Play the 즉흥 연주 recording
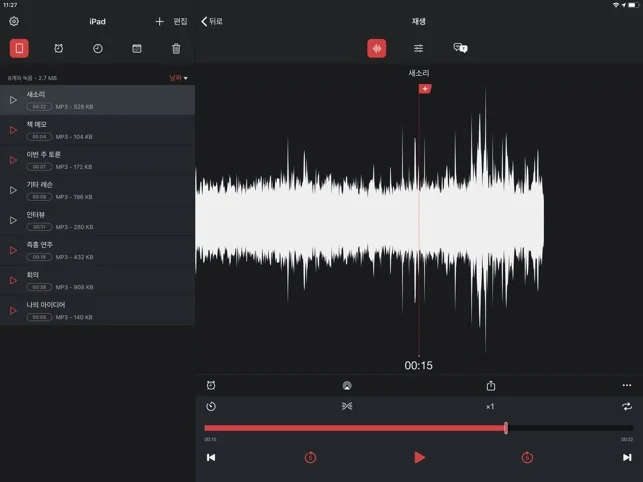The height and width of the screenshot is (482, 643). 13,250
